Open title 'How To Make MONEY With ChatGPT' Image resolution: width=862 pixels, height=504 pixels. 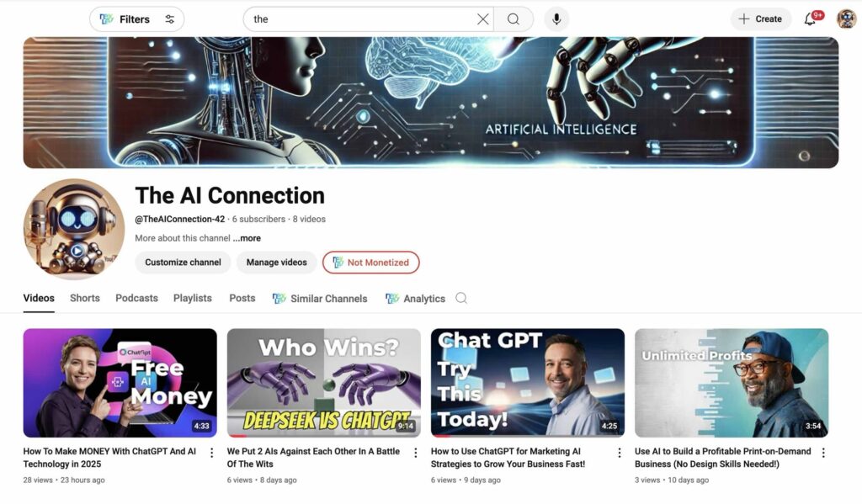[109, 457]
